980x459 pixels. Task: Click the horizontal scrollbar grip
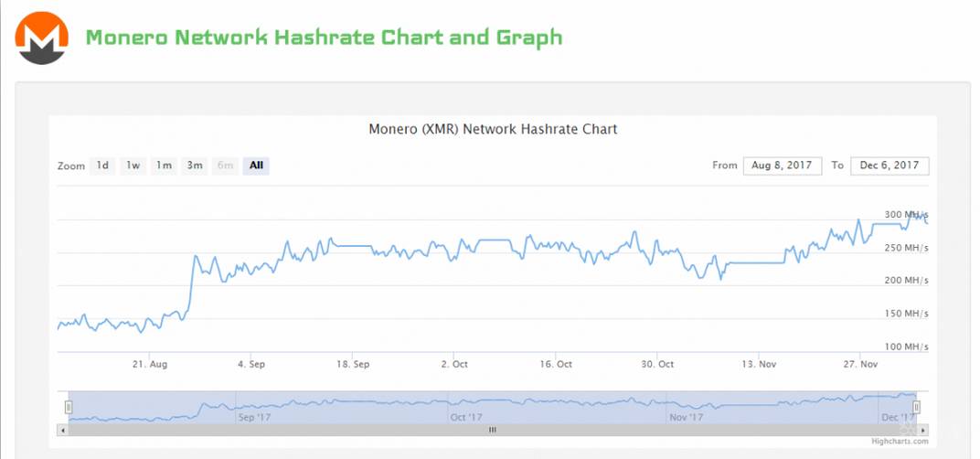click(492, 429)
